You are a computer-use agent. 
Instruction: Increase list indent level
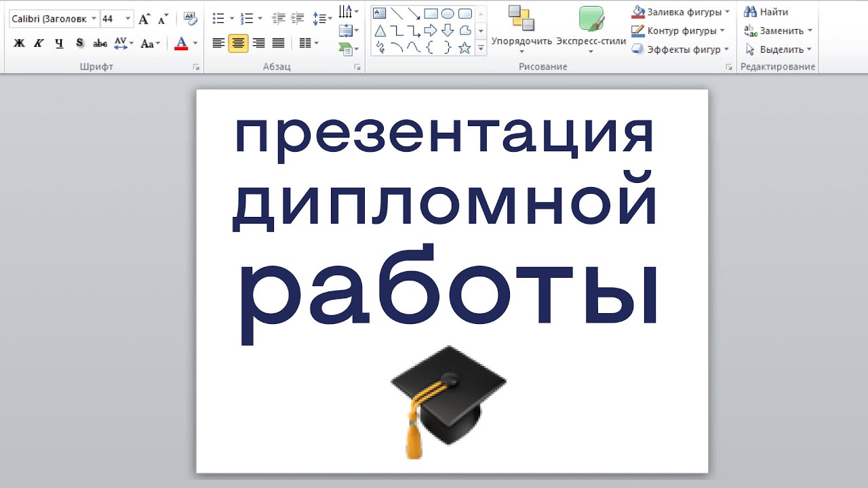(298, 18)
